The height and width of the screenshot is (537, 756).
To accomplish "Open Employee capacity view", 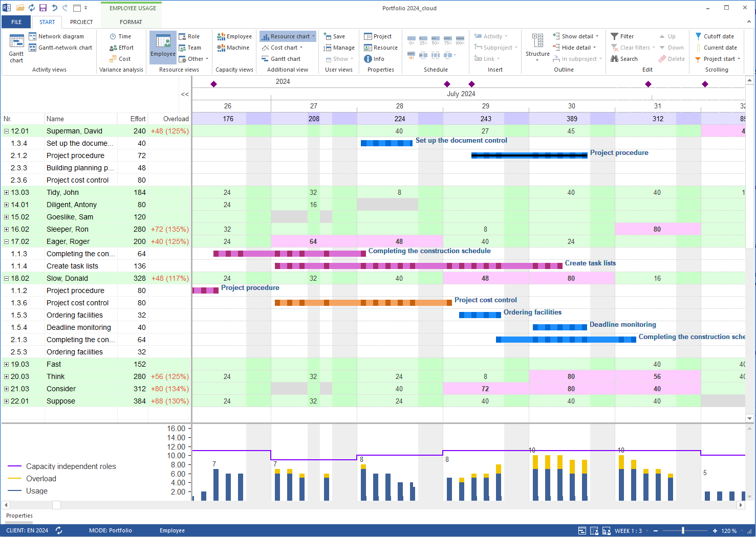I will point(234,36).
